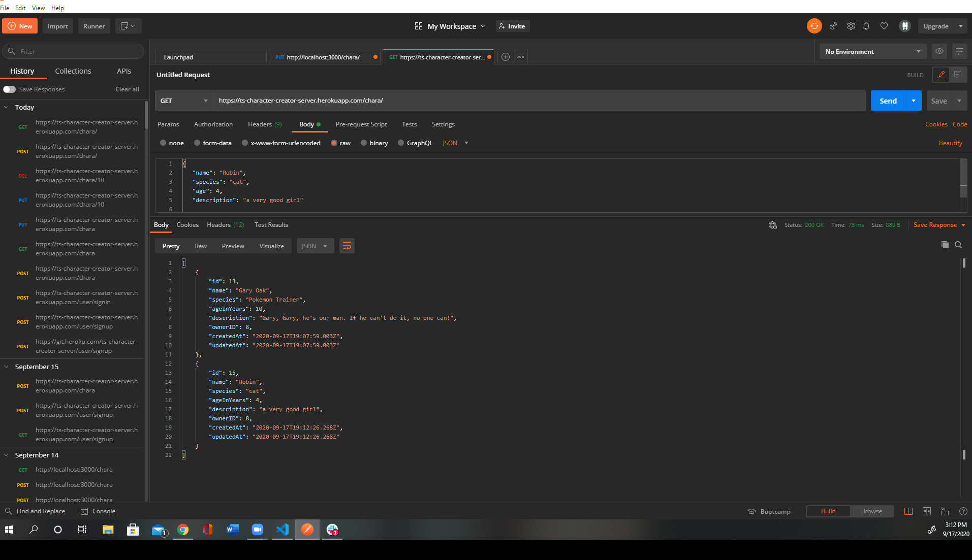
Task: Search within response body
Action: [958, 245]
